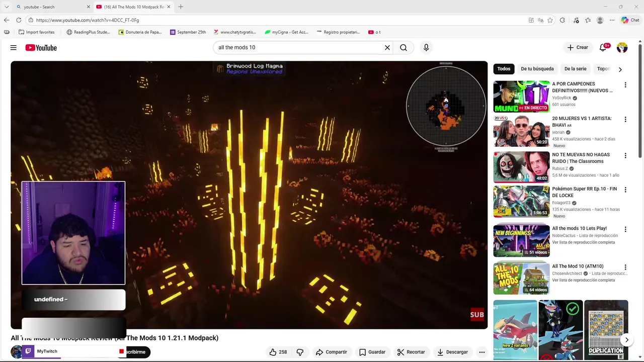Select the Todos filter chip
644x362 pixels.
tap(504, 69)
